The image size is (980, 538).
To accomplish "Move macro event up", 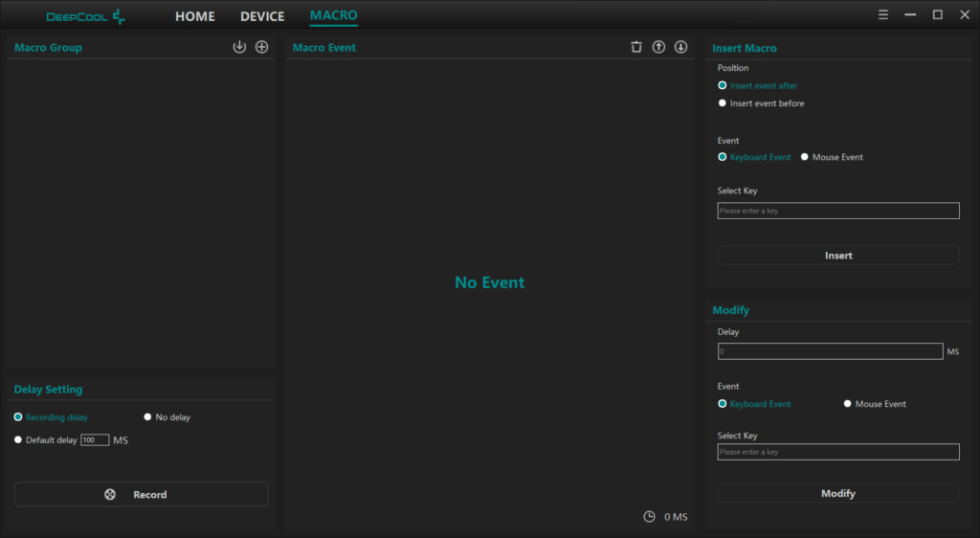I will click(x=658, y=47).
